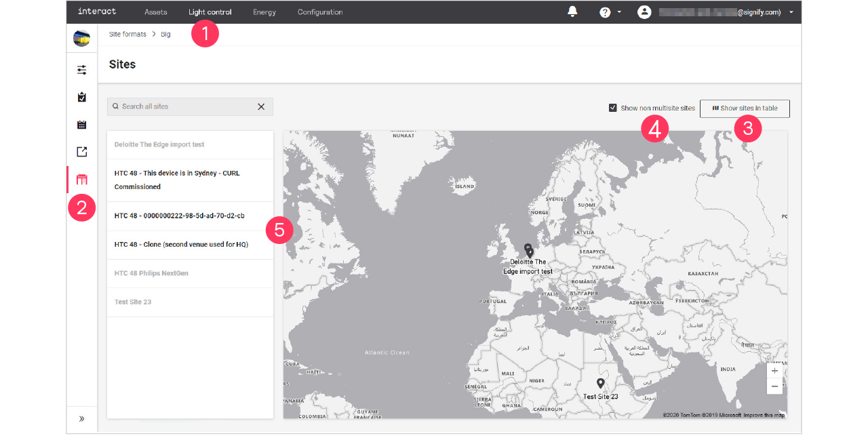Clear the search field with the X icon

(x=261, y=106)
